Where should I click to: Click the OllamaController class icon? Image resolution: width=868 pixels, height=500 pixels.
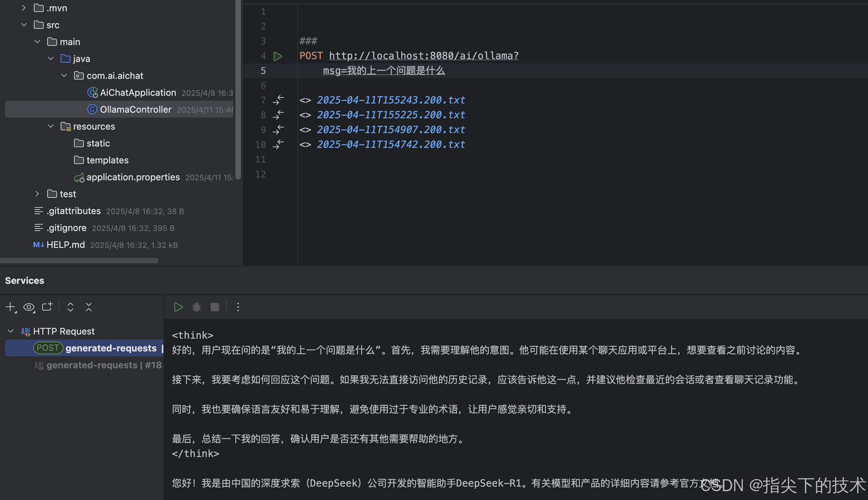pyautogui.click(x=92, y=110)
